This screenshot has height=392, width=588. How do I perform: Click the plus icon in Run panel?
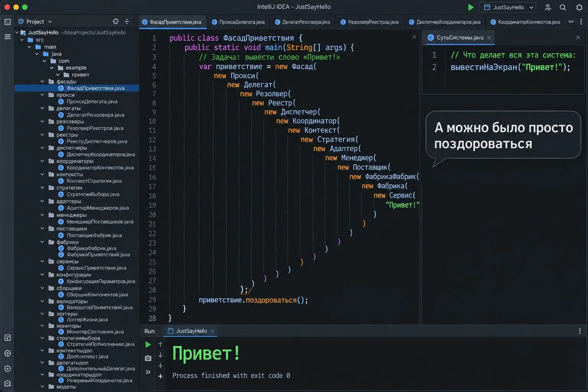tap(160, 376)
